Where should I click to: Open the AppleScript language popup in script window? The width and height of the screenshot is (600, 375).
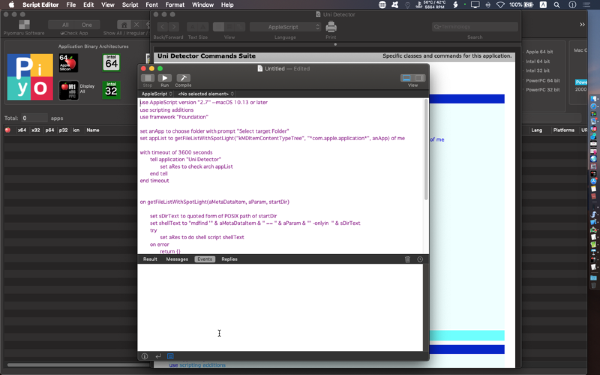(x=157, y=94)
